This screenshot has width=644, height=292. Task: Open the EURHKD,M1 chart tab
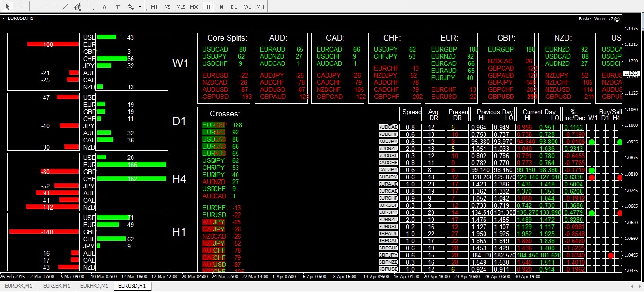click(94, 286)
